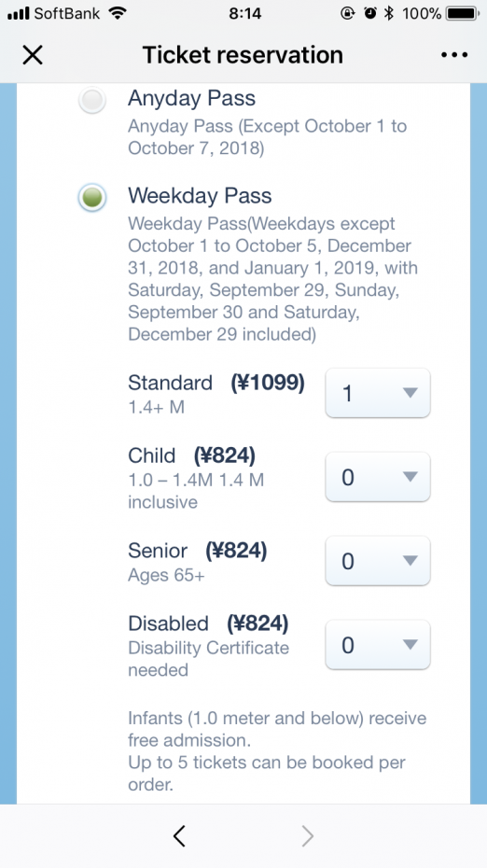Tap the Weekday Pass label text

point(200,195)
